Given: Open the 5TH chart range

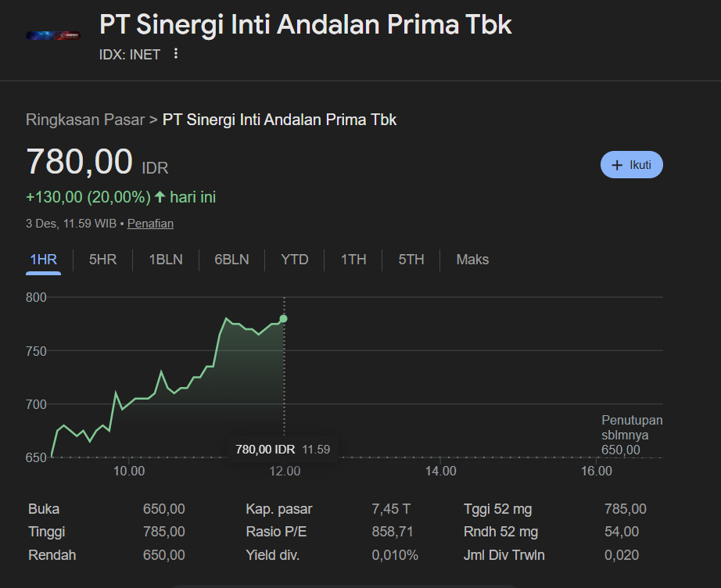Looking at the screenshot, I should click(410, 260).
